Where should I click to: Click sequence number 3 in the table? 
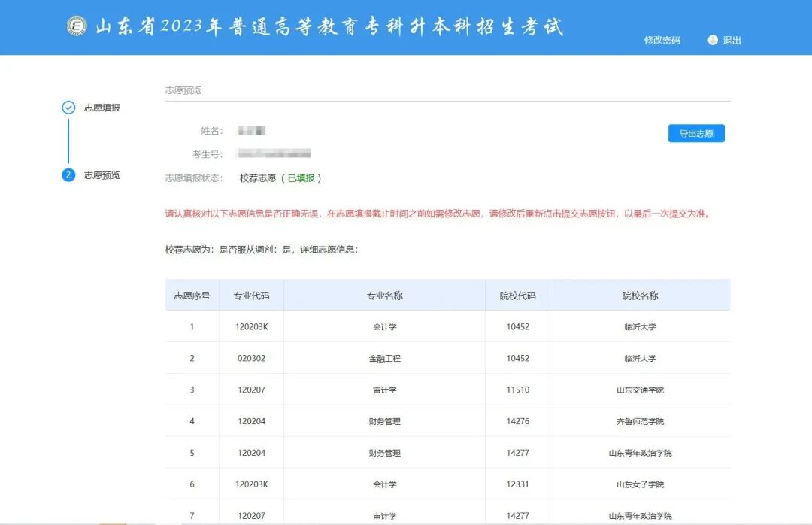192,390
